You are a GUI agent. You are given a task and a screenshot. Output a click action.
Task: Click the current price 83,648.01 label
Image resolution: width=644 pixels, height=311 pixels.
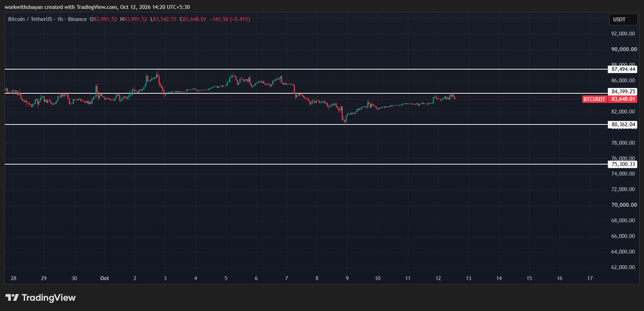click(623, 99)
